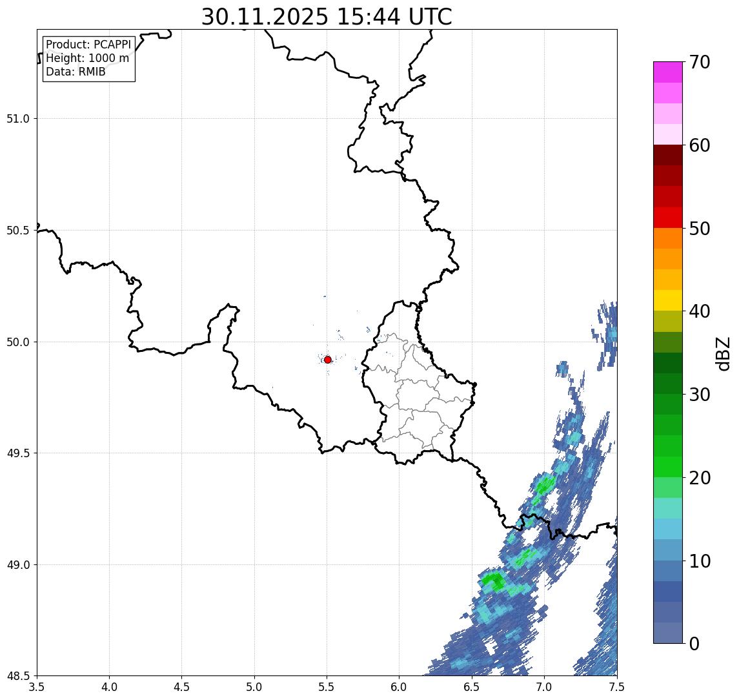Click longitude axis label 3.5
This screenshot has height=700, width=739.
point(37,687)
